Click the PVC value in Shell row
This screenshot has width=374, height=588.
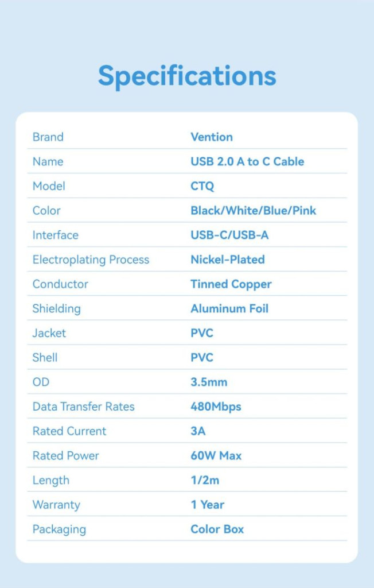pos(202,358)
